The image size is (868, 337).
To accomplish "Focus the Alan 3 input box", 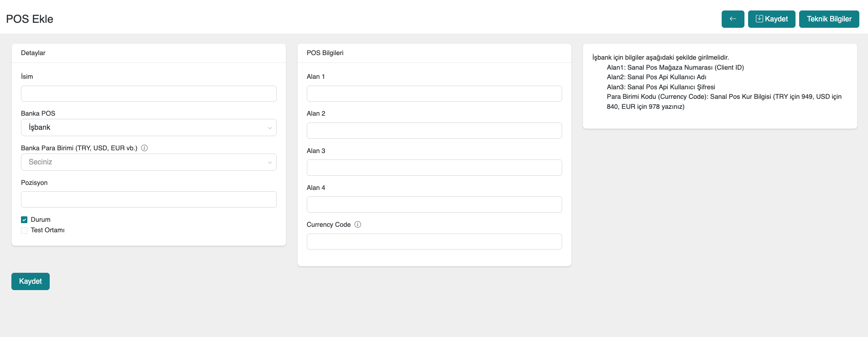I will coord(434,168).
